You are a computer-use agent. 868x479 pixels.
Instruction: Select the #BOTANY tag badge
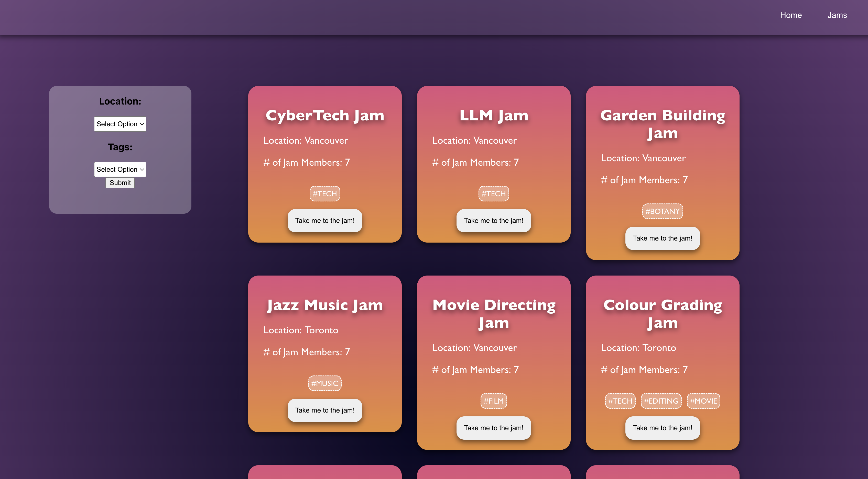[662, 211]
